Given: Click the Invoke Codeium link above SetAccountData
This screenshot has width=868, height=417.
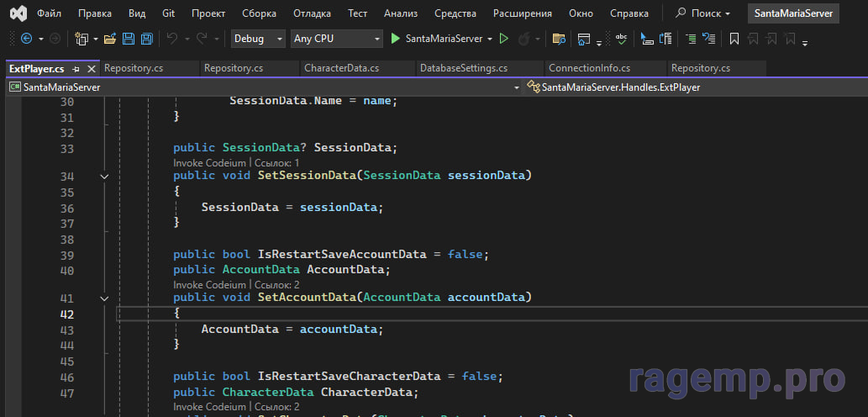Looking at the screenshot, I should click(209, 285).
